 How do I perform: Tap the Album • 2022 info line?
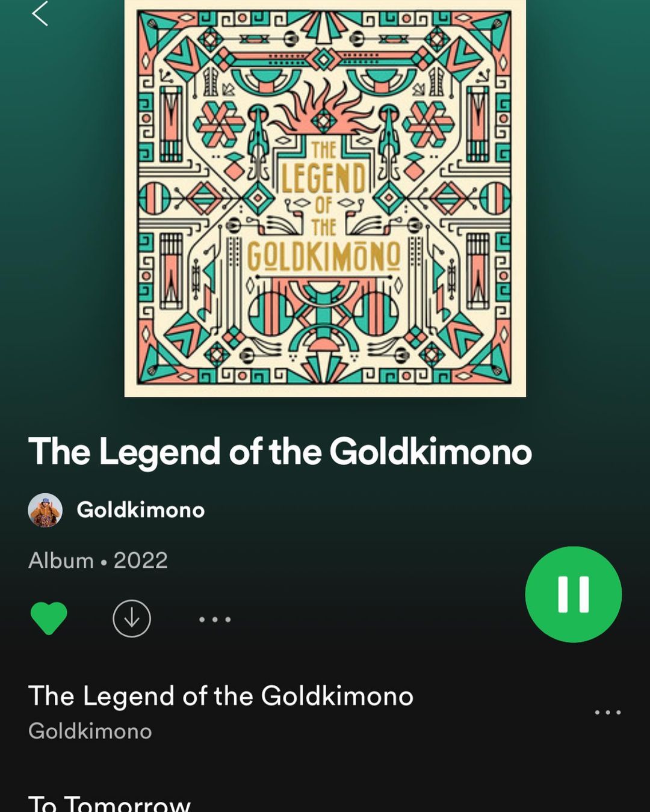(x=98, y=561)
